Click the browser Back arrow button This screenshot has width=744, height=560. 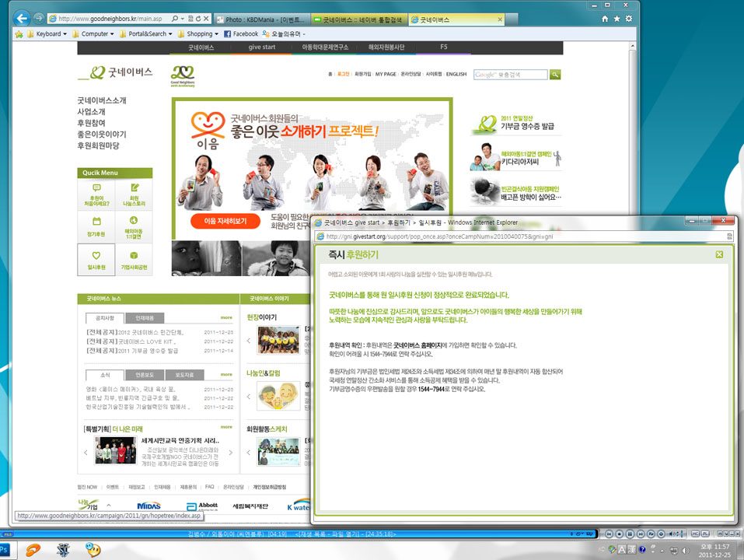pos(21,19)
